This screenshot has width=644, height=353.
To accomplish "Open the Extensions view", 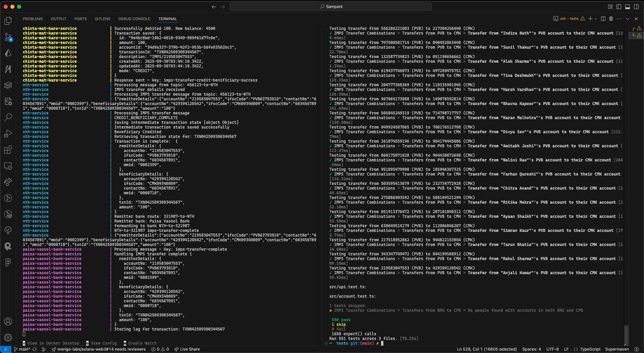I will pyautogui.click(x=8, y=150).
